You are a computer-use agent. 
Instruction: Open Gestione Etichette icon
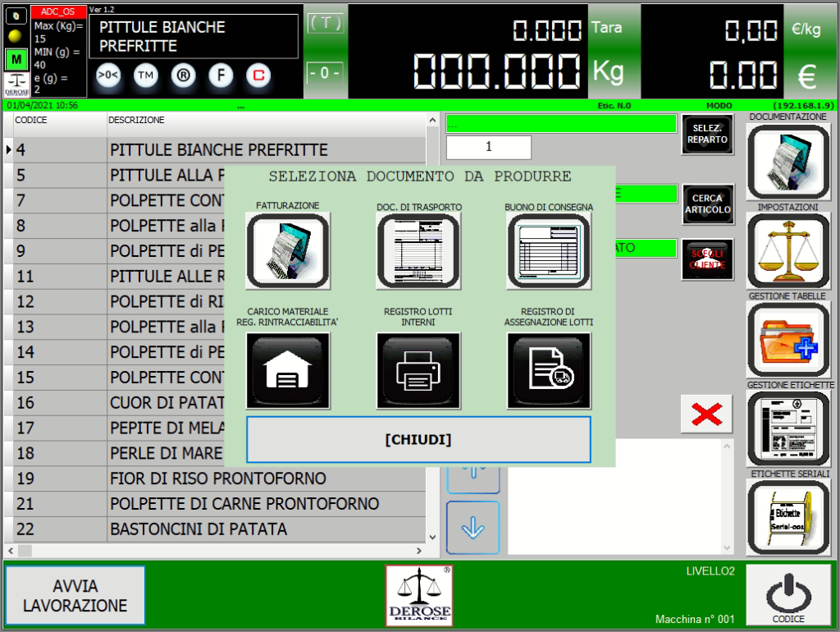click(x=787, y=428)
